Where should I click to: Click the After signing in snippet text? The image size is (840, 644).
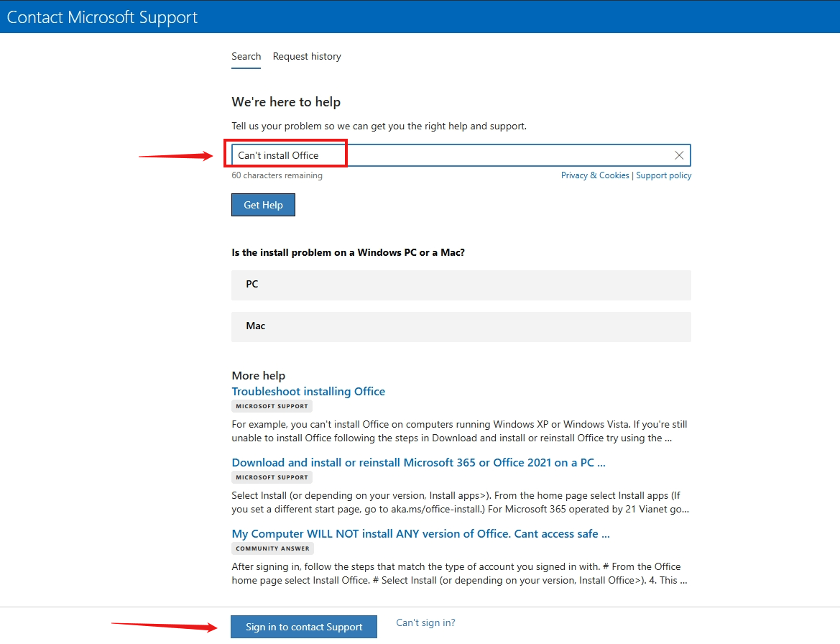tap(459, 574)
